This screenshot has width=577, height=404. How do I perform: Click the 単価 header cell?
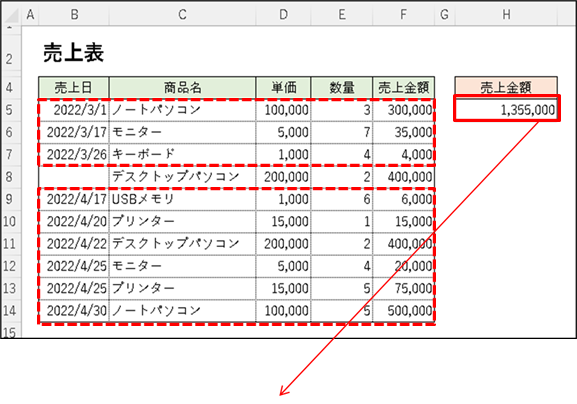pos(283,88)
